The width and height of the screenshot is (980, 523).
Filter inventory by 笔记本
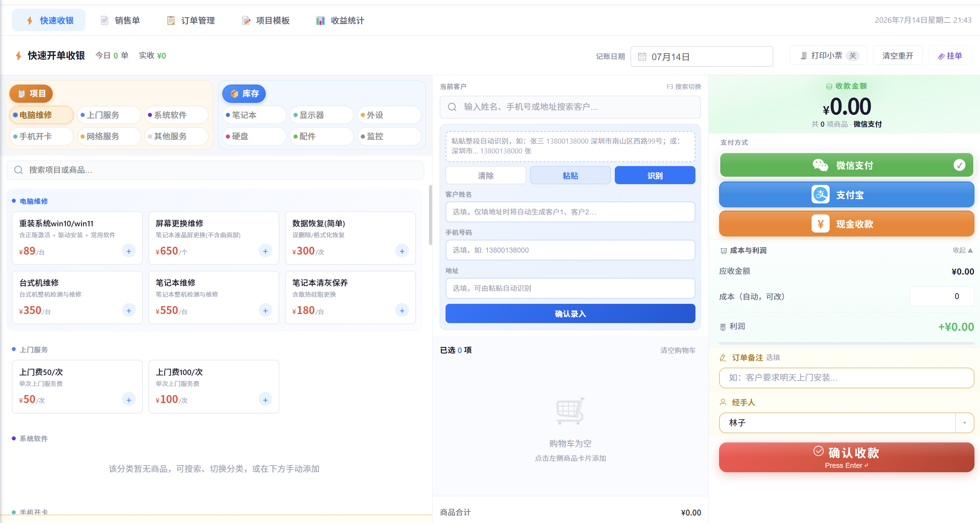point(254,115)
